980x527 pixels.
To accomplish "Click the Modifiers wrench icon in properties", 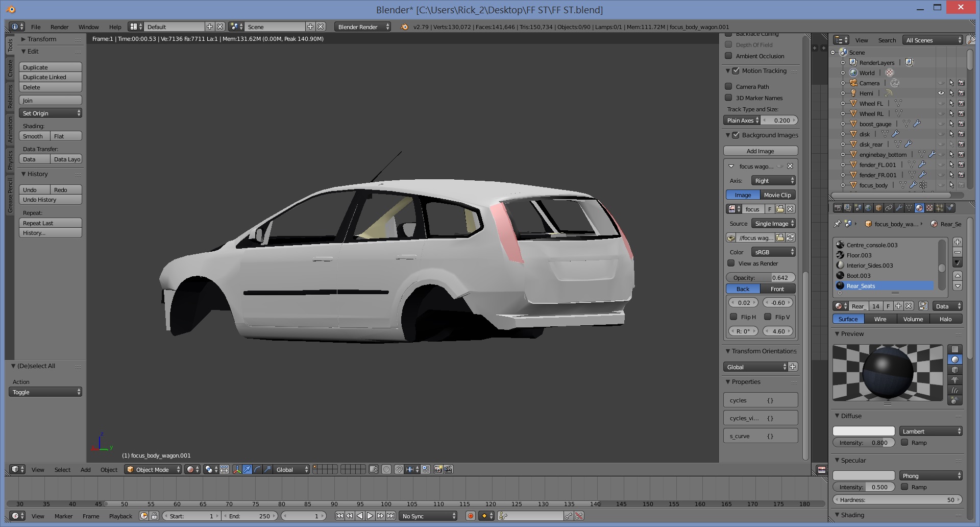I will [x=899, y=208].
